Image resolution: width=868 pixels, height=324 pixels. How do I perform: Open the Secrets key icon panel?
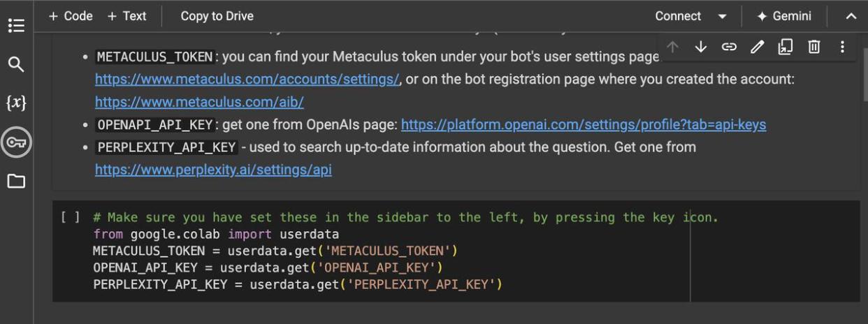[x=15, y=142]
